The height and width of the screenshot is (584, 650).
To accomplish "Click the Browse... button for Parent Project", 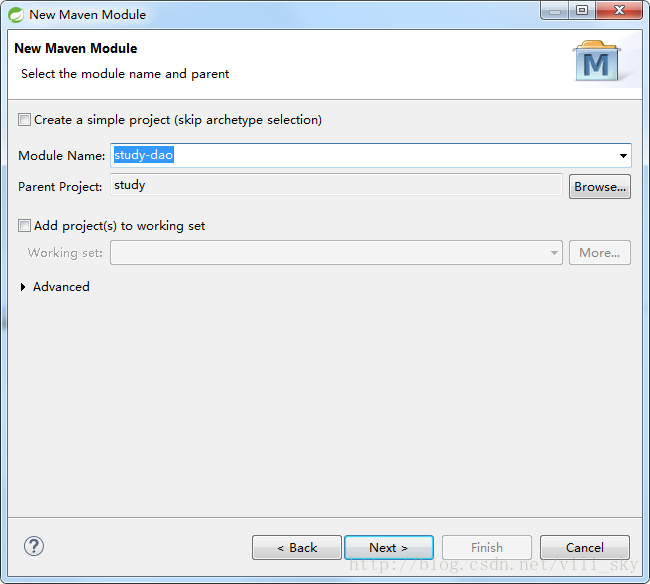I will tap(600, 187).
